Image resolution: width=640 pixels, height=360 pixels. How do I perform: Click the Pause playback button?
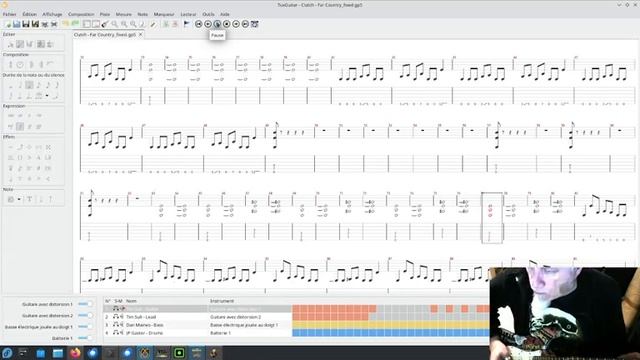coord(217,24)
